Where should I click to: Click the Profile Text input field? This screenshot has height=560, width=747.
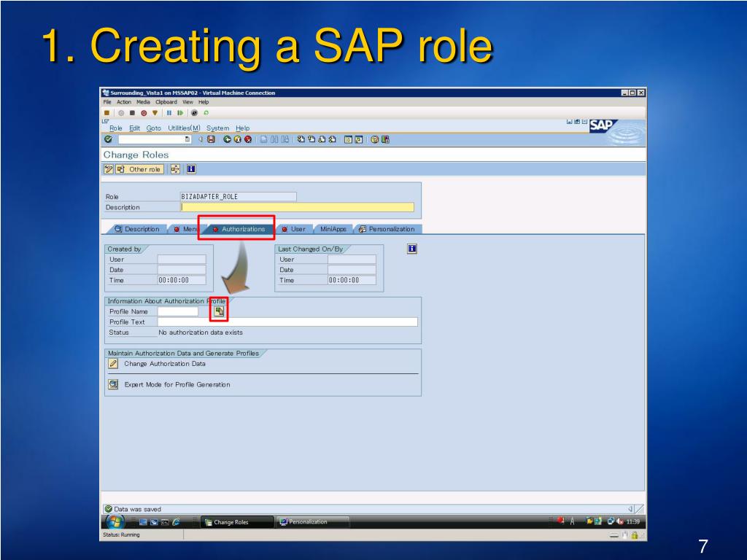tap(287, 322)
